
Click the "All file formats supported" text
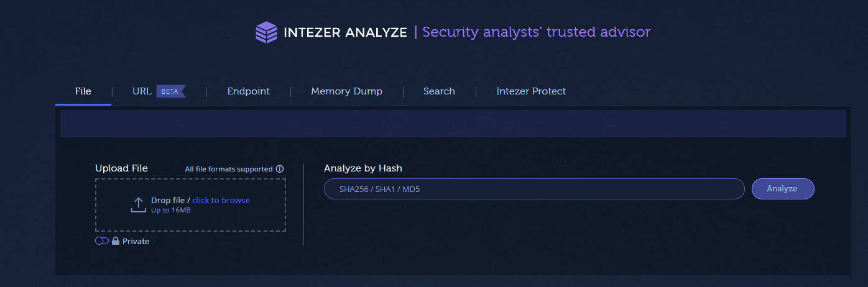pos(229,169)
